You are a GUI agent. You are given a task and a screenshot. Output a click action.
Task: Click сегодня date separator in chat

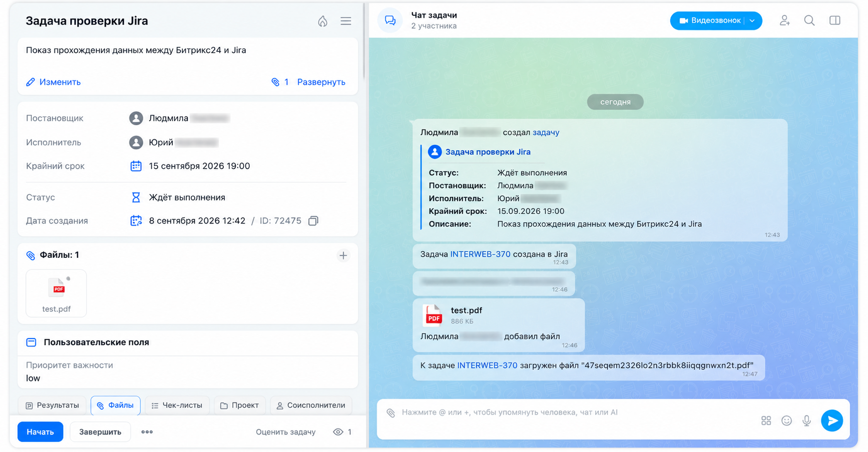tap(615, 102)
